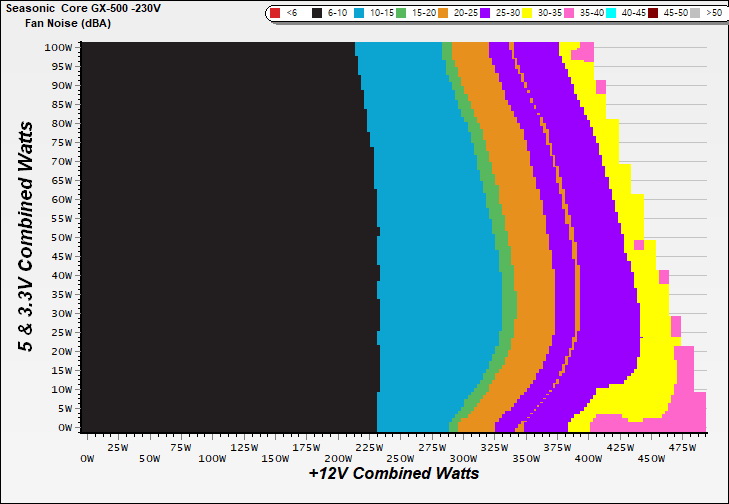Click the 50W label on the vertical axis
The image size is (729, 504).
tap(61, 237)
